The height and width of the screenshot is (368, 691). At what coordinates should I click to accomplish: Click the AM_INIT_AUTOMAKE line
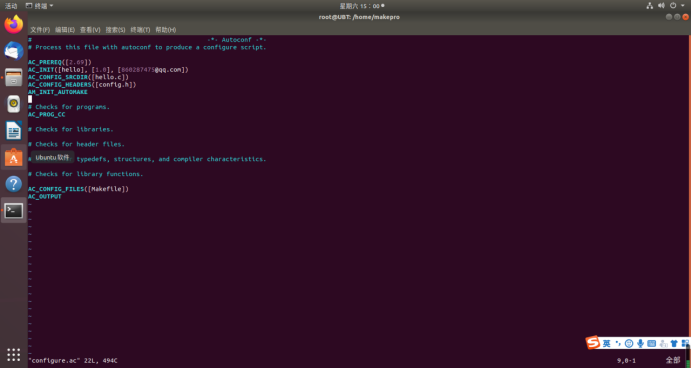pyautogui.click(x=58, y=92)
